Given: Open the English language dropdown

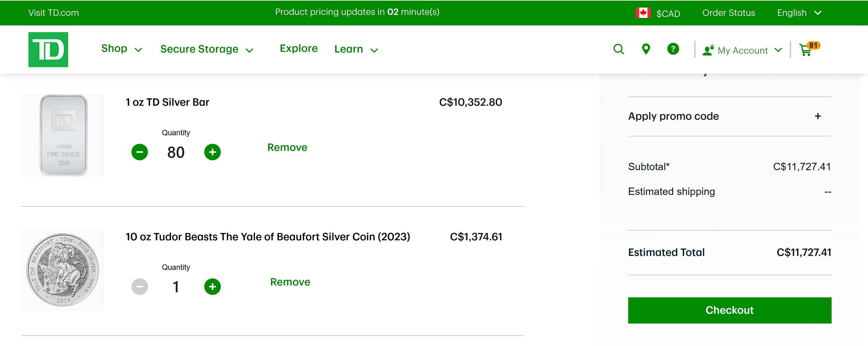Looking at the screenshot, I should tap(799, 13).
